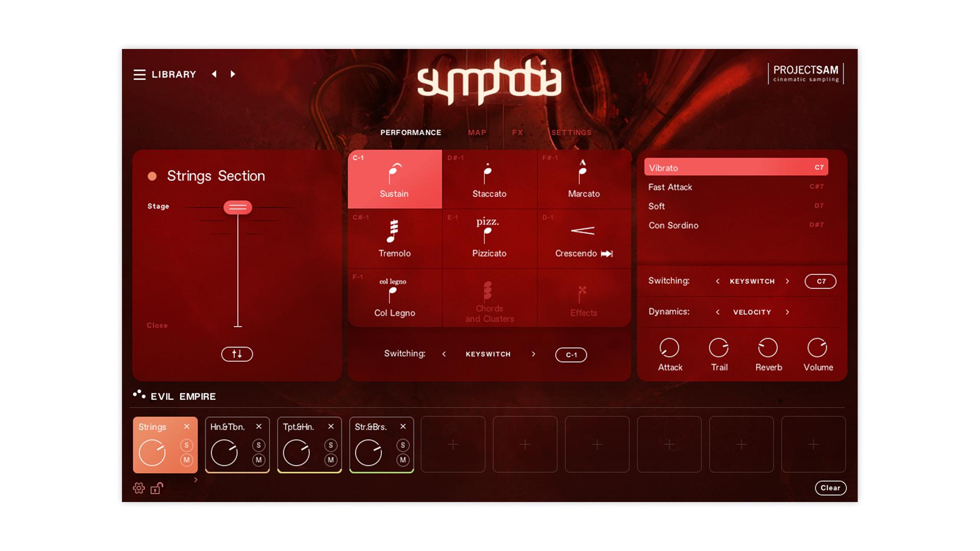Switch to the FX tab
Image resolution: width=980 pixels, height=551 pixels.
coord(517,133)
